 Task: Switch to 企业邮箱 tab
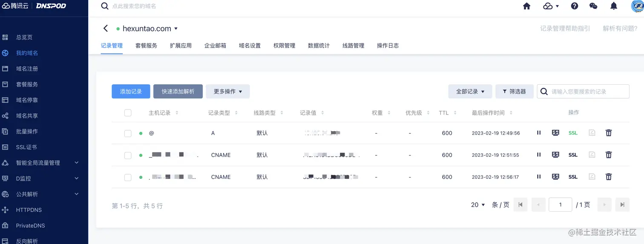coord(215,46)
